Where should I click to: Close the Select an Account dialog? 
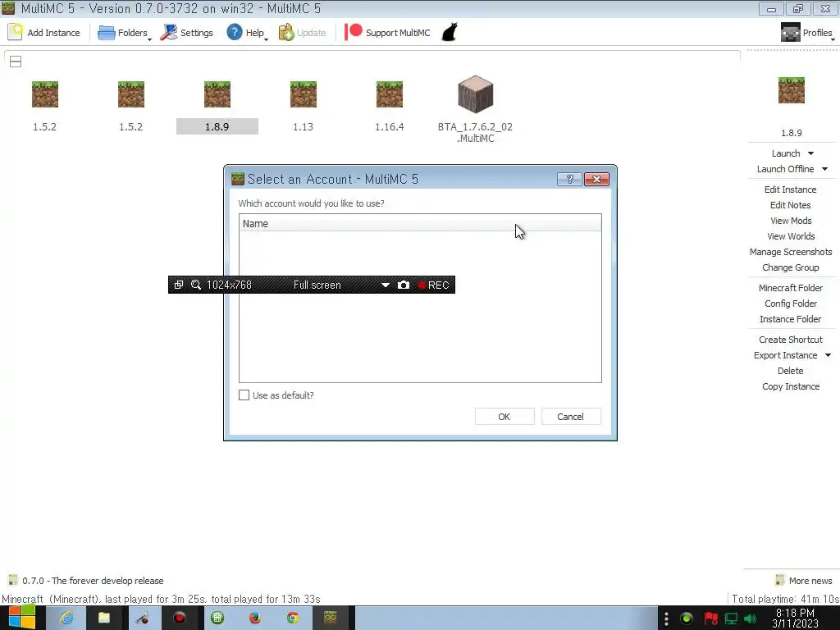pos(596,179)
